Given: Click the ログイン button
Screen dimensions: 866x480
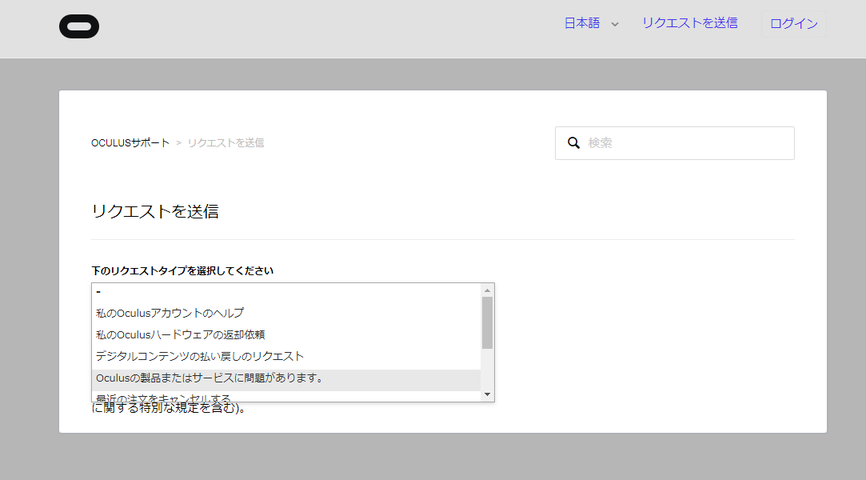Looking at the screenshot, I should (x=794, y=24).
